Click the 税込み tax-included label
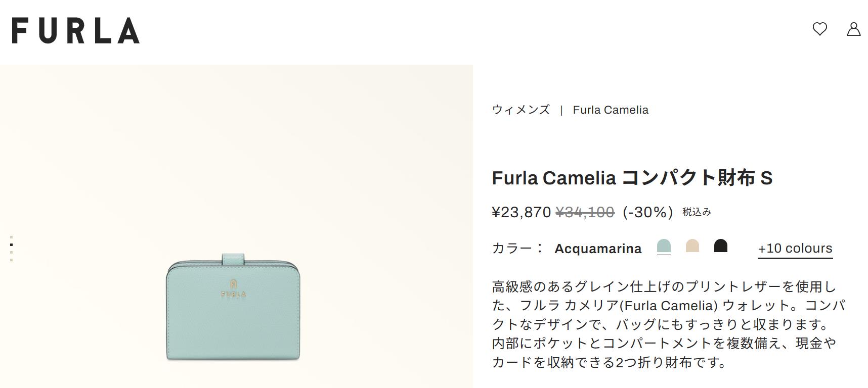 tap(697, 212)
